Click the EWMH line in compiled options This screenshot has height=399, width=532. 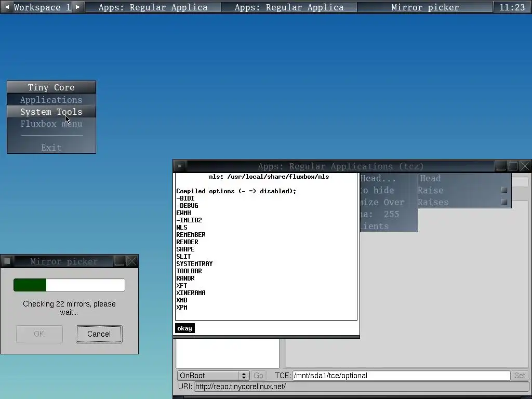[x=183, y=212]
